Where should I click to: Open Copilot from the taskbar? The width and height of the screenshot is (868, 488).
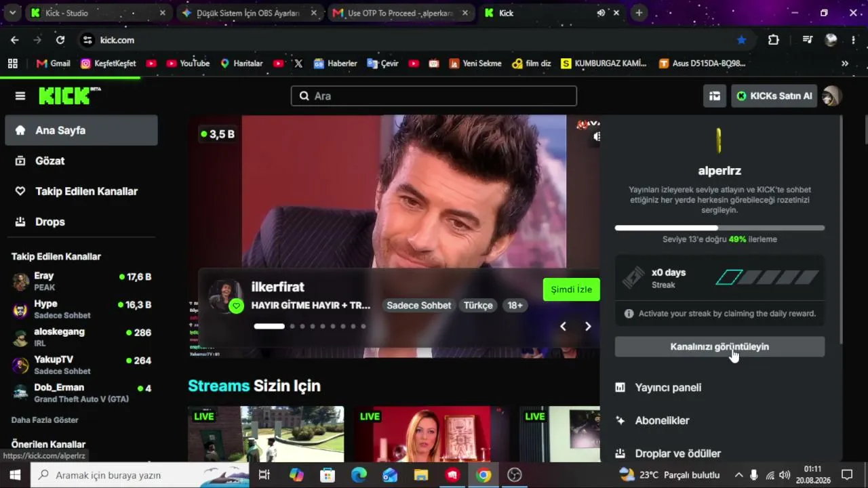296,475
